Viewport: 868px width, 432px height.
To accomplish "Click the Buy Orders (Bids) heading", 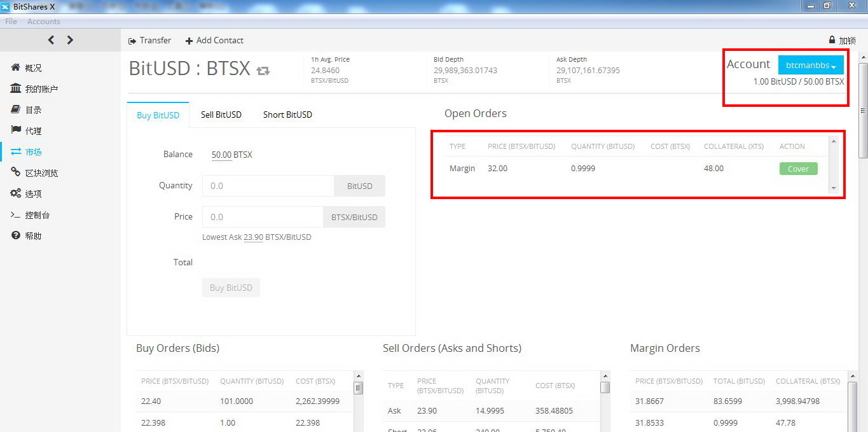I will pos(177,349).
